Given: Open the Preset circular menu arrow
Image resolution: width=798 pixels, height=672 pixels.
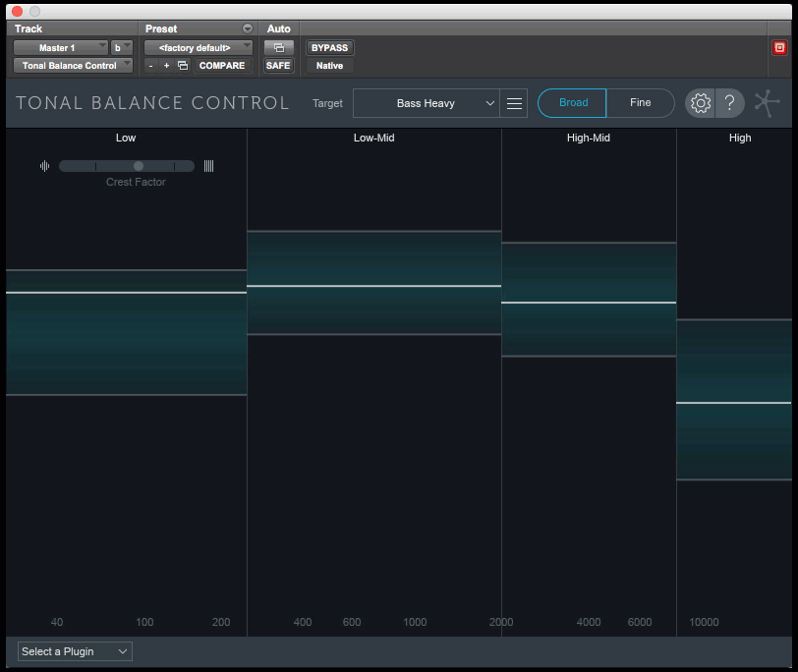Looking at the screenshot, I should pyautogui.click(x=248, y=28).
